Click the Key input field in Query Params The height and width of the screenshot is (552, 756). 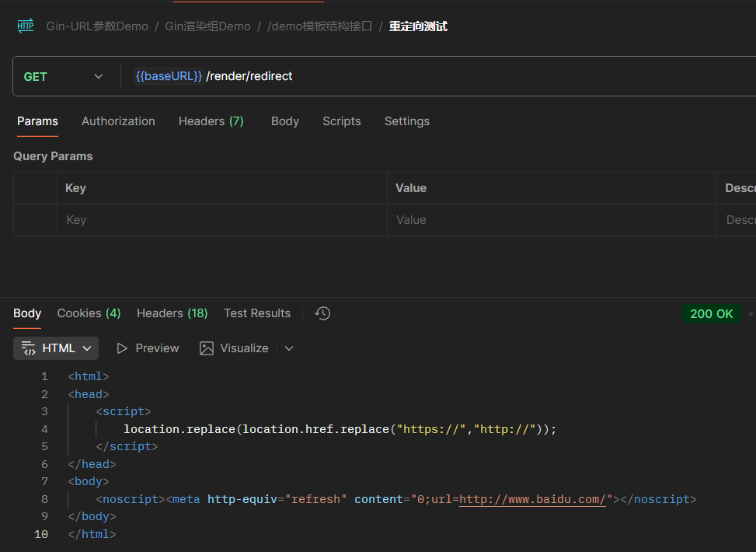click(x=221, y=220)
